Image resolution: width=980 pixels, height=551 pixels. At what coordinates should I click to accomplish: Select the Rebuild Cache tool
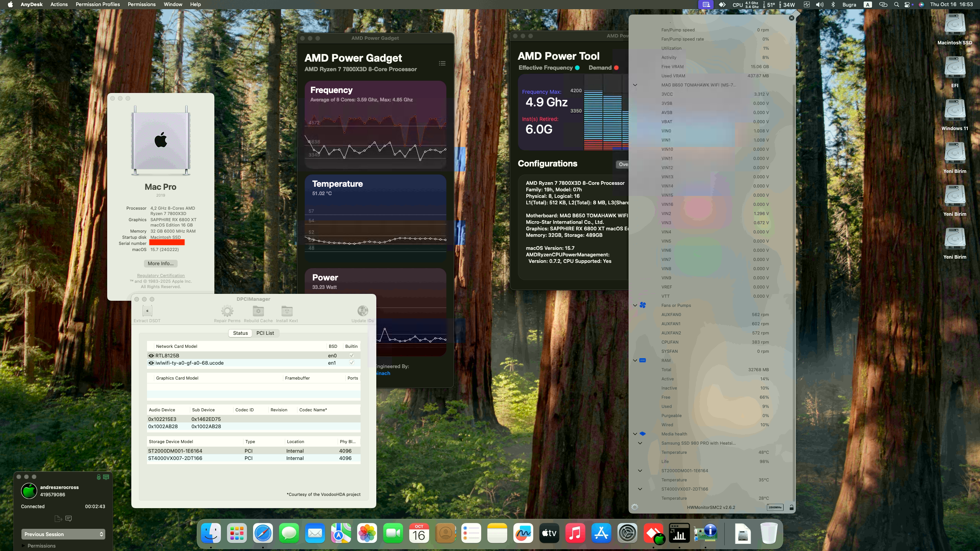pos(258,311)
